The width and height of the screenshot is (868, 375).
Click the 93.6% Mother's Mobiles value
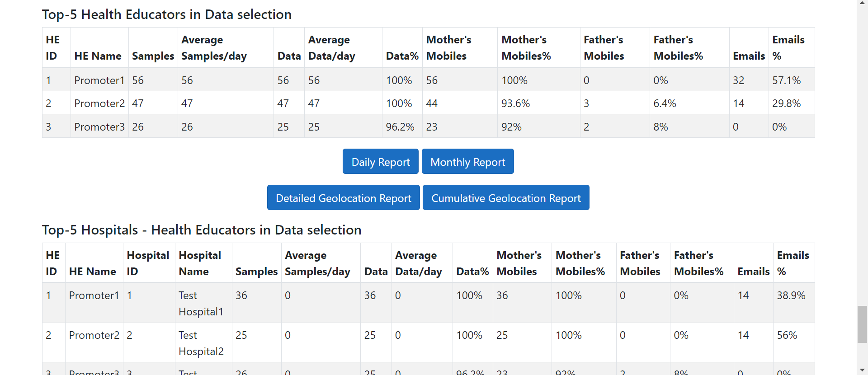[x=515, y=103]
